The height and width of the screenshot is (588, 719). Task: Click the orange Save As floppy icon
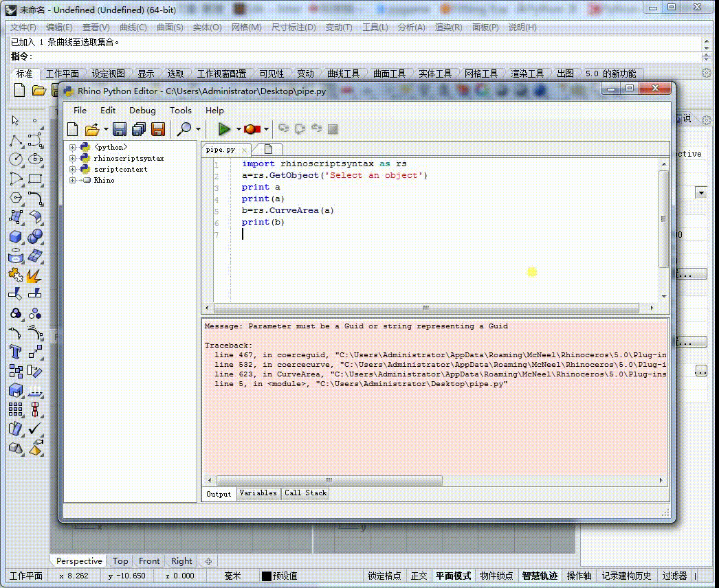click(157, 129)
